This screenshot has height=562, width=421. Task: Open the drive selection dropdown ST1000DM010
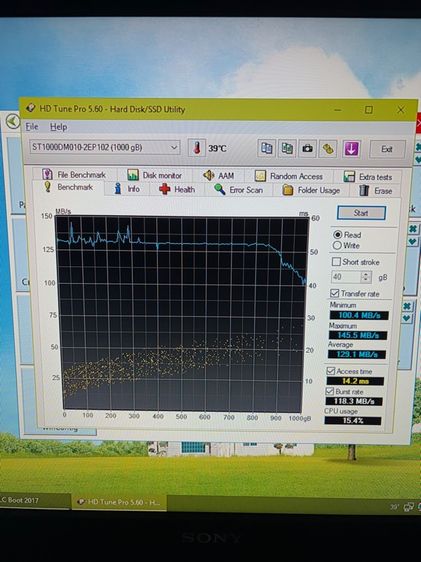tap(105, 147)
